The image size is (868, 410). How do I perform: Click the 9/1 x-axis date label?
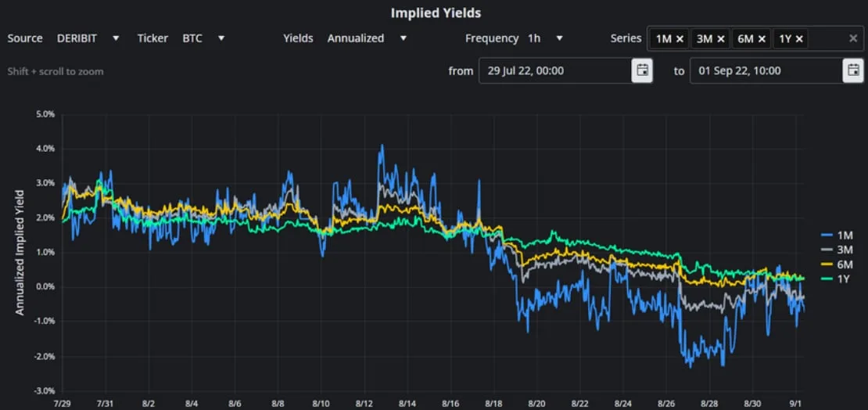796,403
